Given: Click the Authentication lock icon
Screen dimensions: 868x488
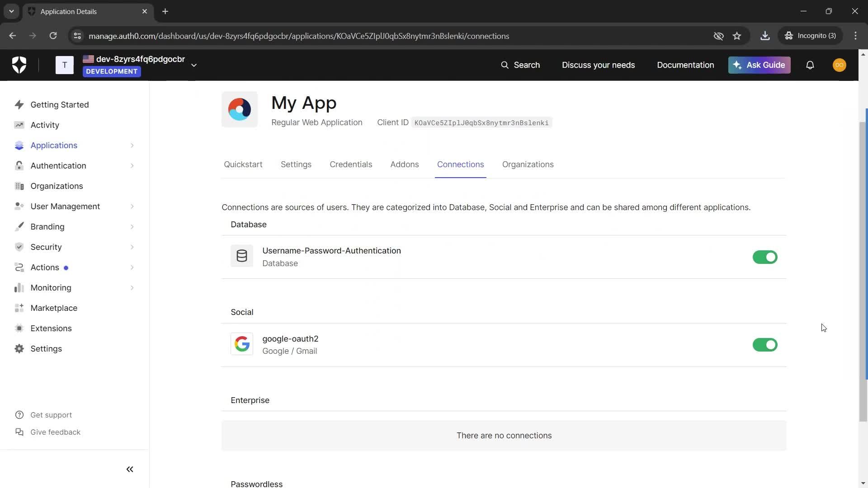Looking at the screenshot, I should [x=19, y=166].
